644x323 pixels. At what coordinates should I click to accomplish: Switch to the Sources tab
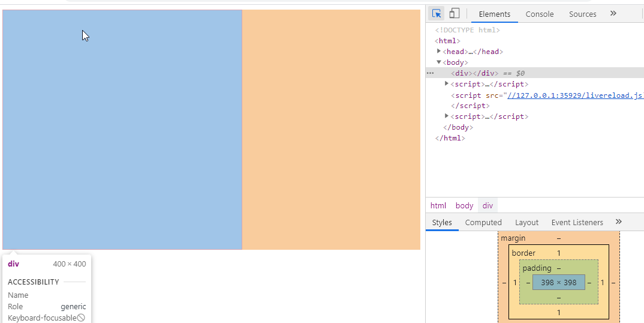click(582, 14)
